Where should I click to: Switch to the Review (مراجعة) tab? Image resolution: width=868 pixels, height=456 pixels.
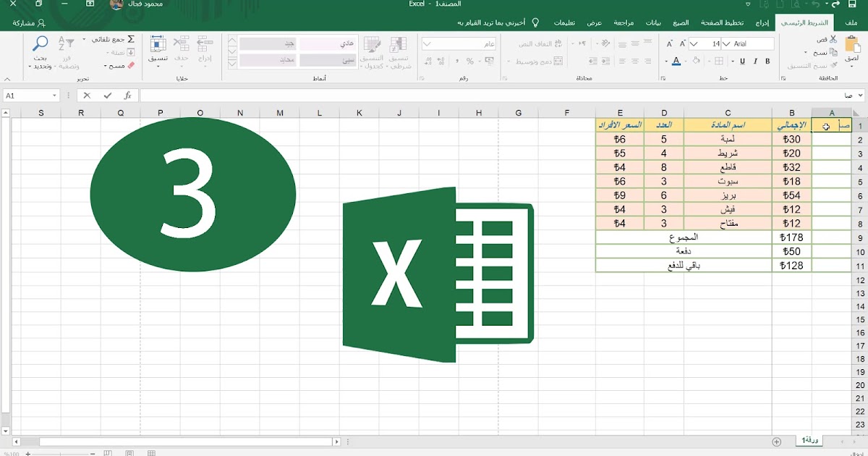point(624,22)
